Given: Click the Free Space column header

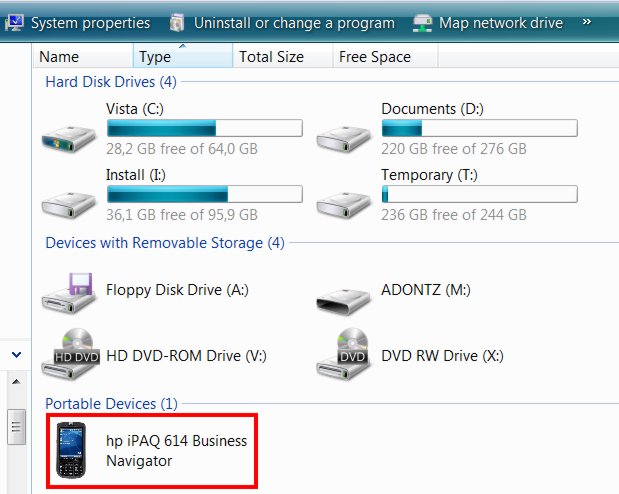Looking at the screenshot, I should click(x=385, y=56).
